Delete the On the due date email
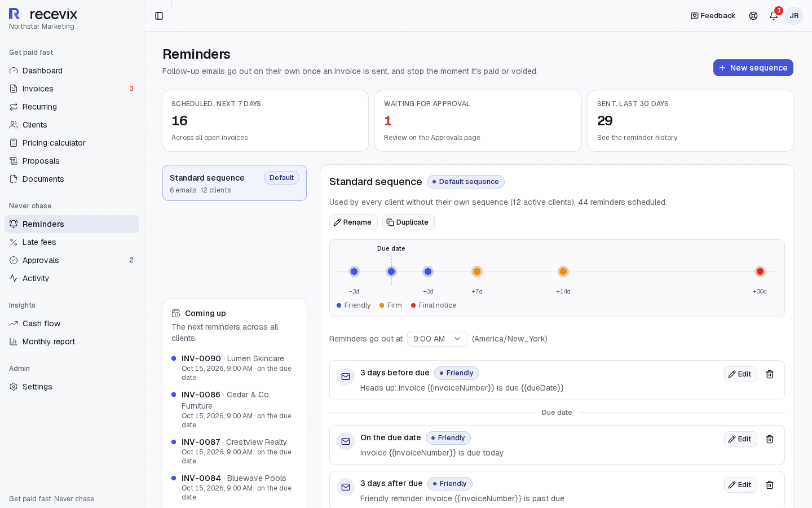This screenshot has width=812, height=508. pyautogui.click(x=770, y=439)
